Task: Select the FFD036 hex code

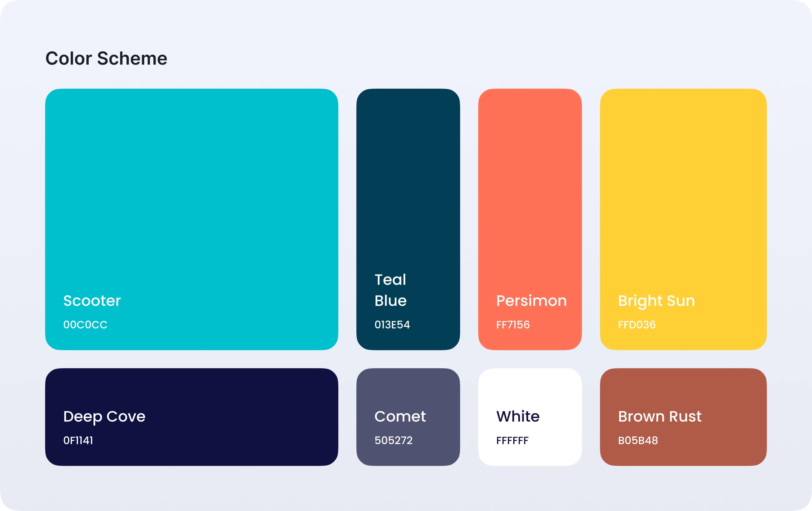Action: [x=637, y=325]
